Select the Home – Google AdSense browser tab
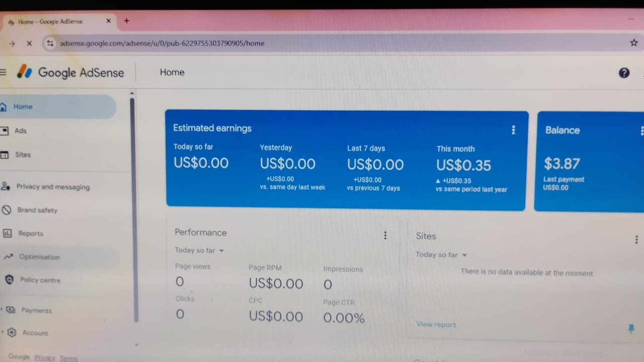Image resolution: width=644 pixels, height=362 pixels. 59,22
